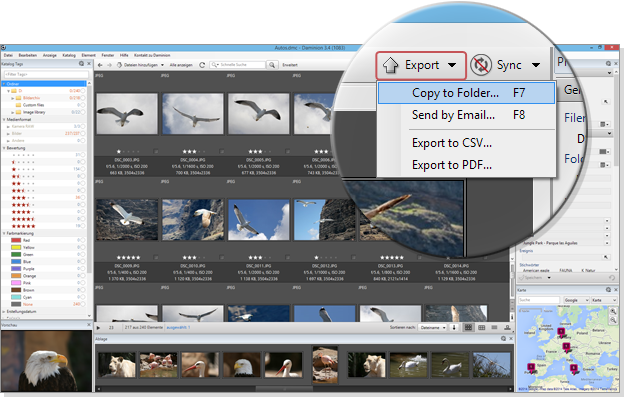Click the revert arrow icon beside Speichern
Screen dimensions: 624x397
point(612,278)
